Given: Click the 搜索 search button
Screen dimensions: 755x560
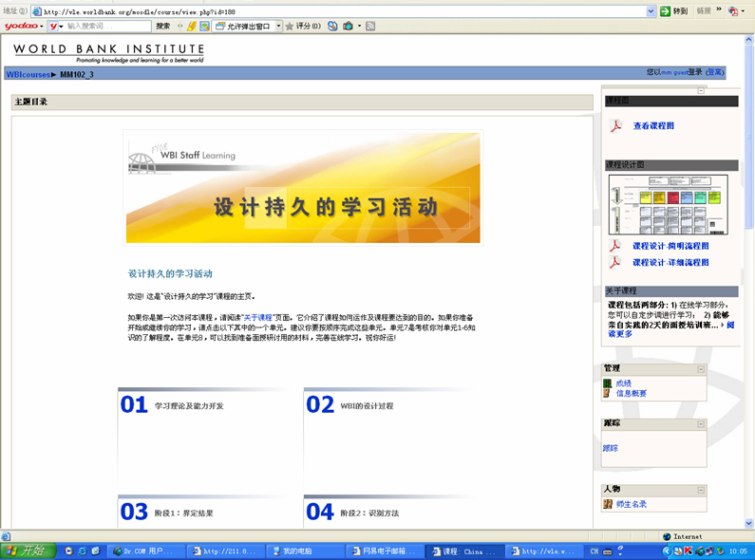Looking at the screenshot, I should tap(162, 26).
